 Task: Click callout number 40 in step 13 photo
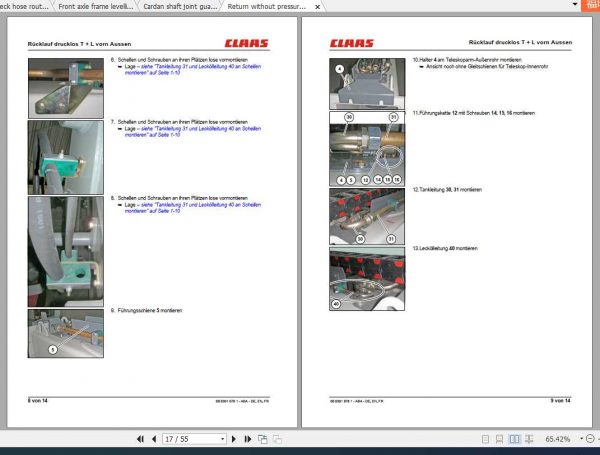(x=336, y=304)
